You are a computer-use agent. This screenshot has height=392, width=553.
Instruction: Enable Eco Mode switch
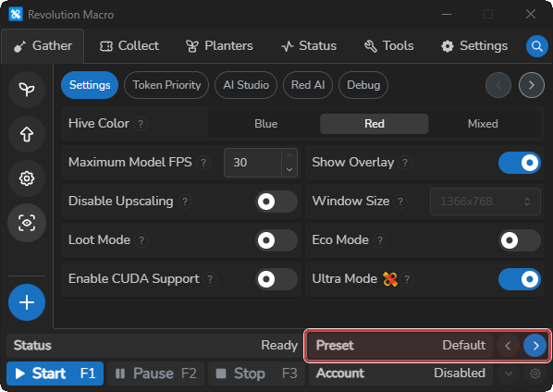(520, 240)
